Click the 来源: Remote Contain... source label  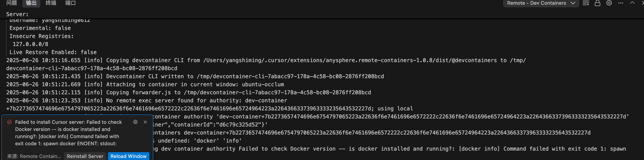point(34,156)
